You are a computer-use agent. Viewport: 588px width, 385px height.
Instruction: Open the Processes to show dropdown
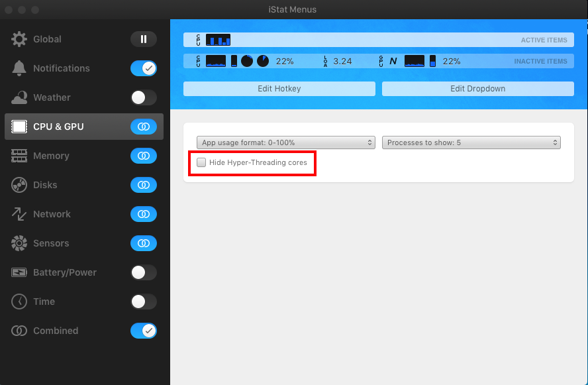[x=471, y=142]
